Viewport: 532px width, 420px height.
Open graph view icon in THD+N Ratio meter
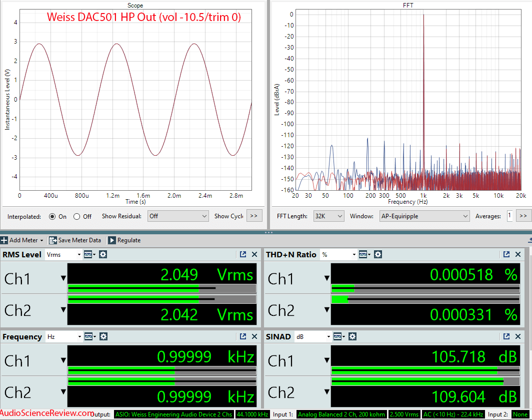pyautogui.click(x=363, y=254)
